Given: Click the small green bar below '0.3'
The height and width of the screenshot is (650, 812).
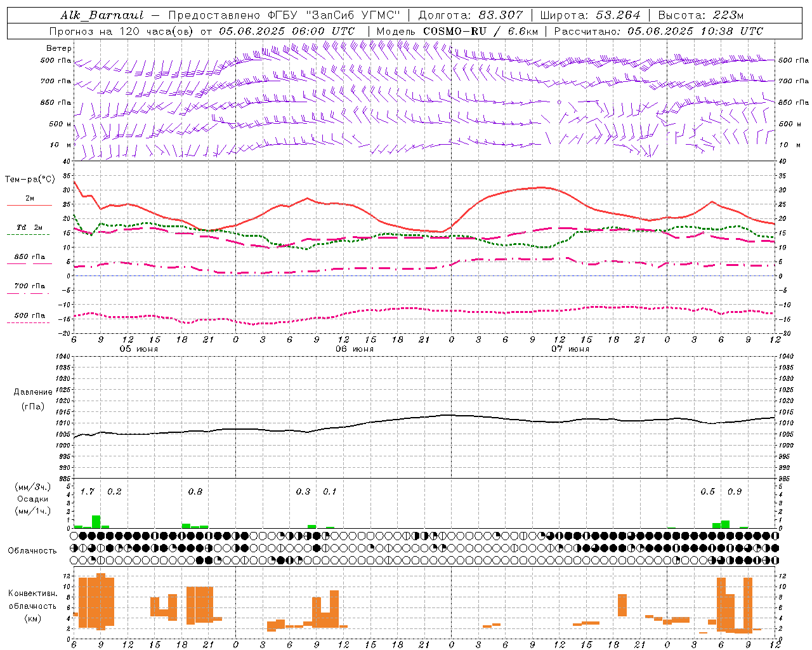Looking at the screenshot, I should coord(311,526).
